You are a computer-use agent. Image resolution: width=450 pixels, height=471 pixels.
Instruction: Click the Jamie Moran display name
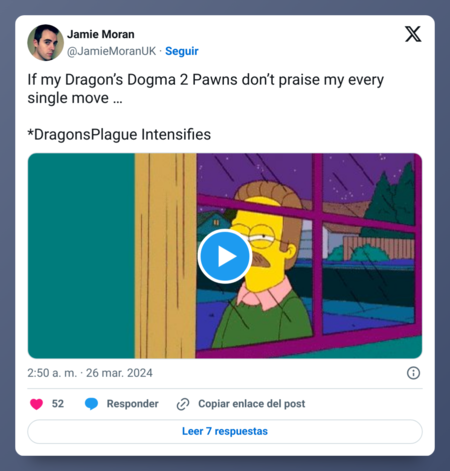[x=101, y=34]
